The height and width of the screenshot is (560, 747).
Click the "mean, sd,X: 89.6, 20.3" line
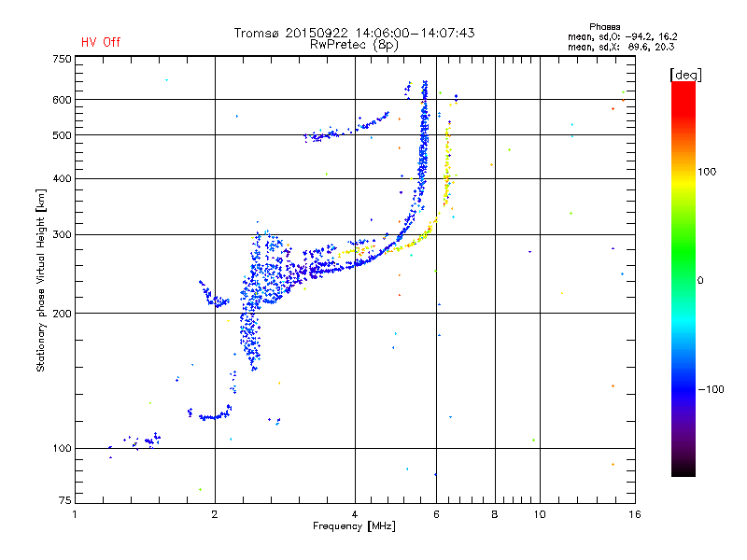tap(621, 47)
